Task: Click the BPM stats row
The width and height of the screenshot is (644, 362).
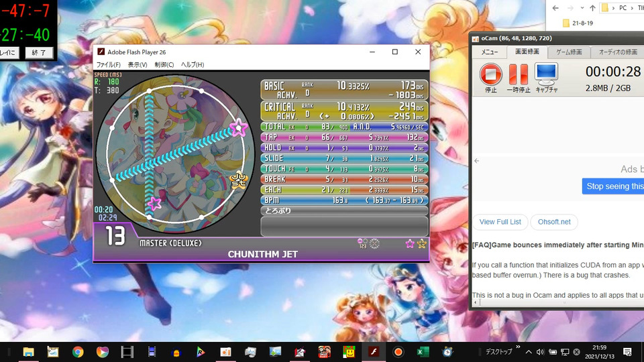Action: pyautogui.click(x=344, y=200)
